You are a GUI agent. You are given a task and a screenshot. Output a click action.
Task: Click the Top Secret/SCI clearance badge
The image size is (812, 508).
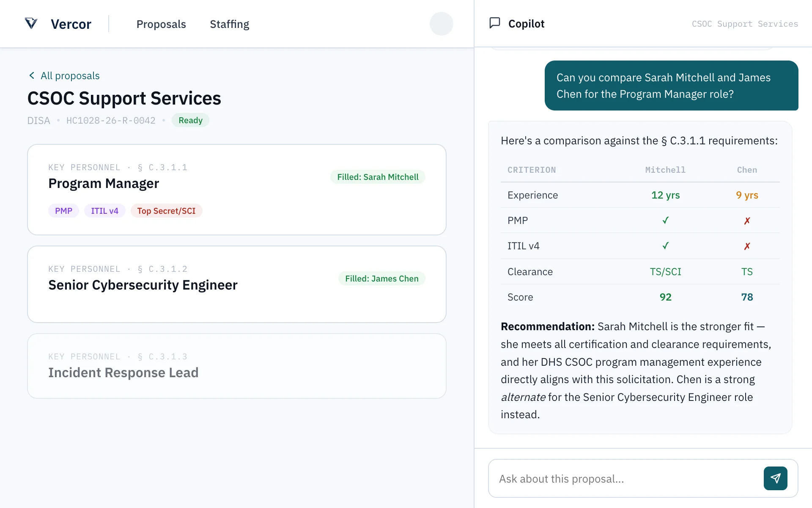coord(166,210)
